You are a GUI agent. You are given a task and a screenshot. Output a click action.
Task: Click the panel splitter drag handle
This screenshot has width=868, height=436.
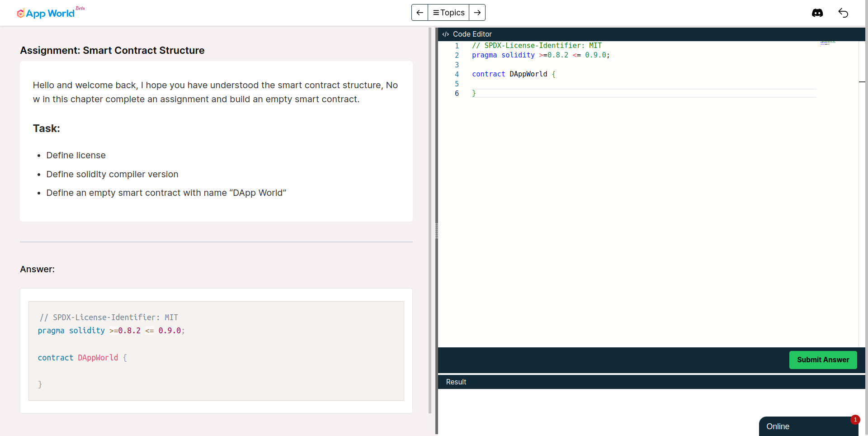(436, 231)
